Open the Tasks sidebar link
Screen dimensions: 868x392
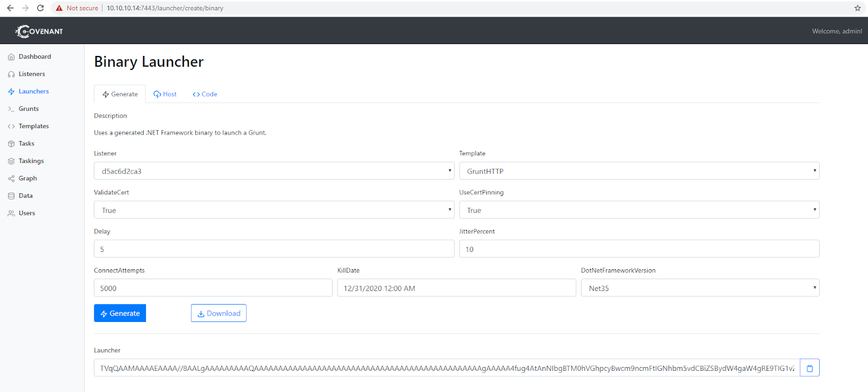[27, 143]
